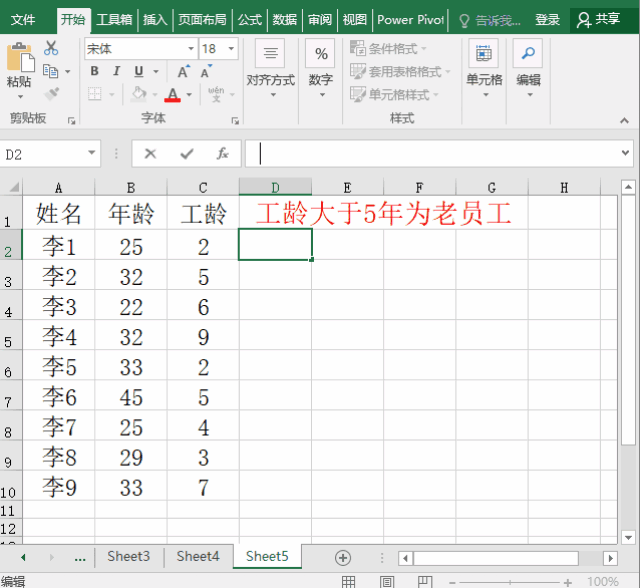640x588 pixels.
Task: Show more sheets via the ellipsis
Action: pos(80,558)
